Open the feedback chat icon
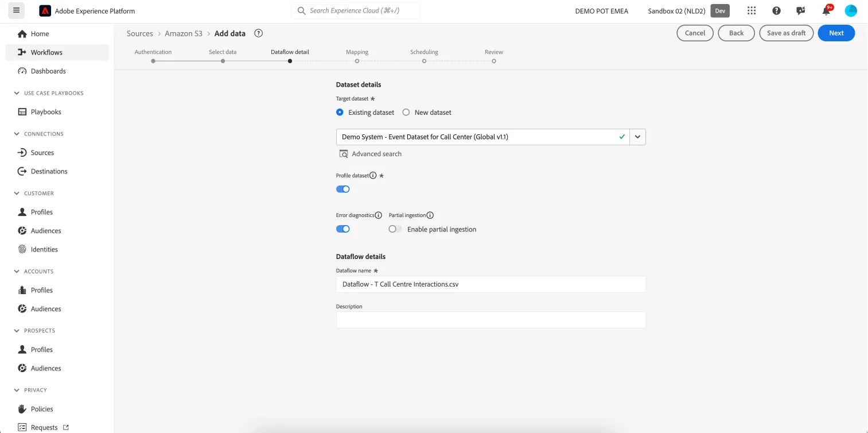The width and height of the screenshot is (868, 433). click(x=801, y=11)
